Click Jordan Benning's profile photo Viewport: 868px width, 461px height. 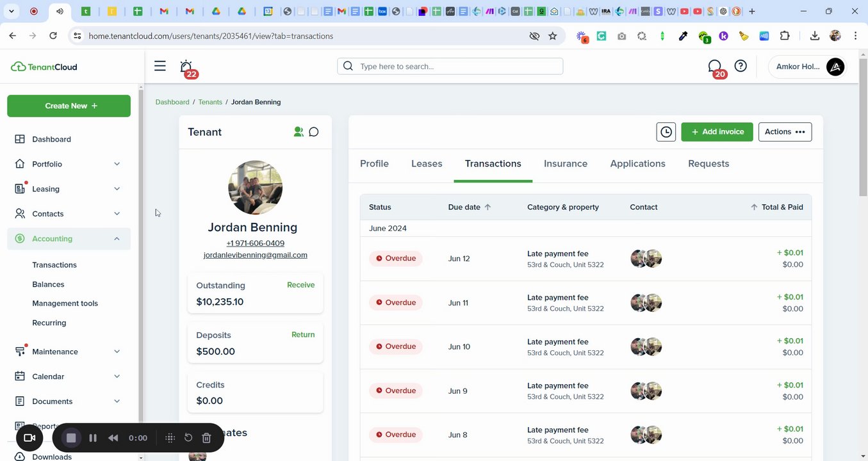[255, 188]
